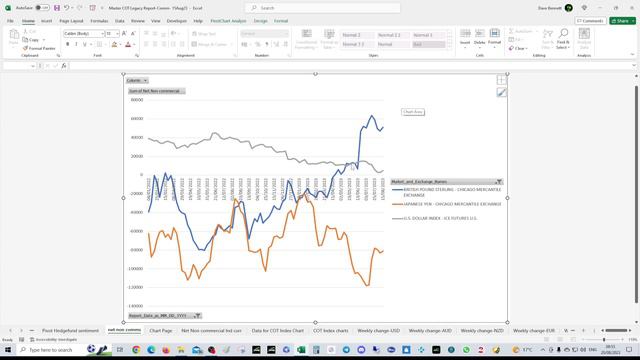The height and width of the screenshot is (360, 640).
Task: Click inside the formula bar
Action: (350, 66)
